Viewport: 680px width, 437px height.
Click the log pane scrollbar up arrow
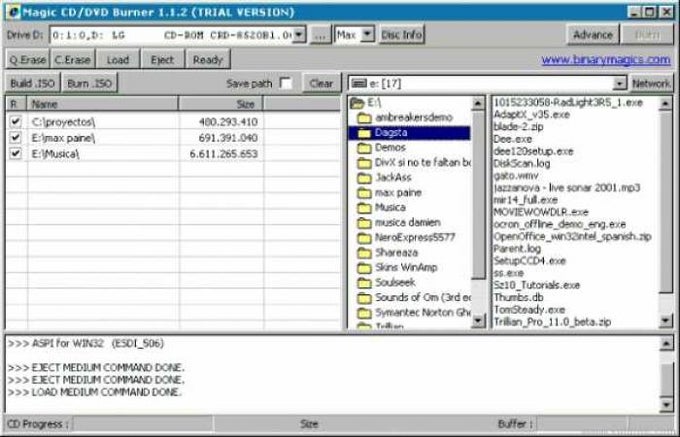point(666,343)
